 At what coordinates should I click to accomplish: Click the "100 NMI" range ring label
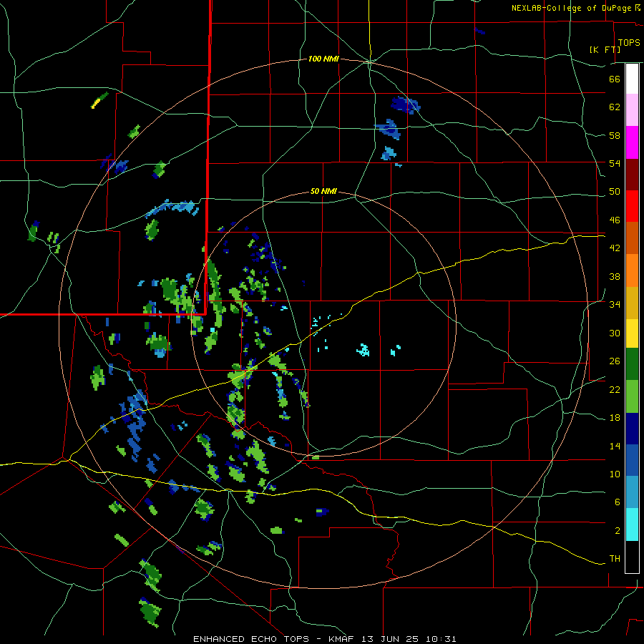point(323,59)
